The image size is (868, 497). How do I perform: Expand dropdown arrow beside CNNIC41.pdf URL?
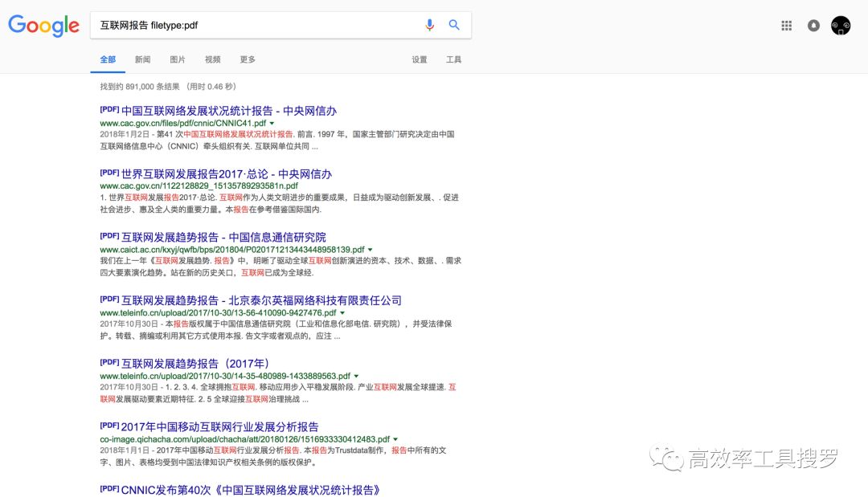point(272,124)
